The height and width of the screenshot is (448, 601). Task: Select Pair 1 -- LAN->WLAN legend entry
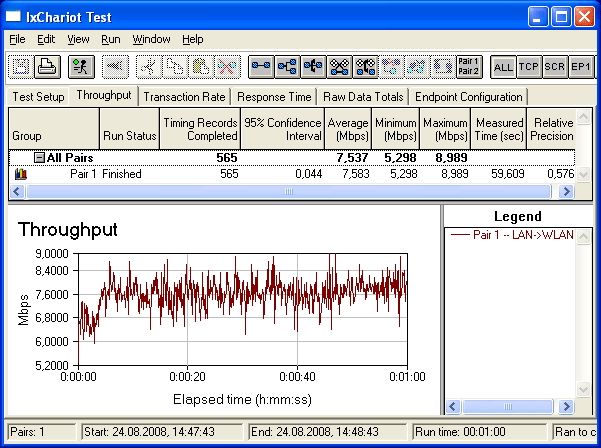point(512,235)
